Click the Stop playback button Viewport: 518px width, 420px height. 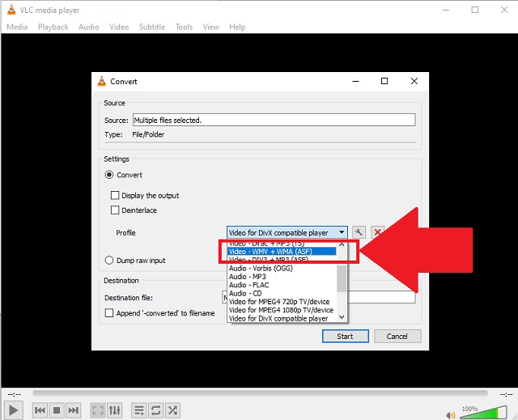(57, 410)
